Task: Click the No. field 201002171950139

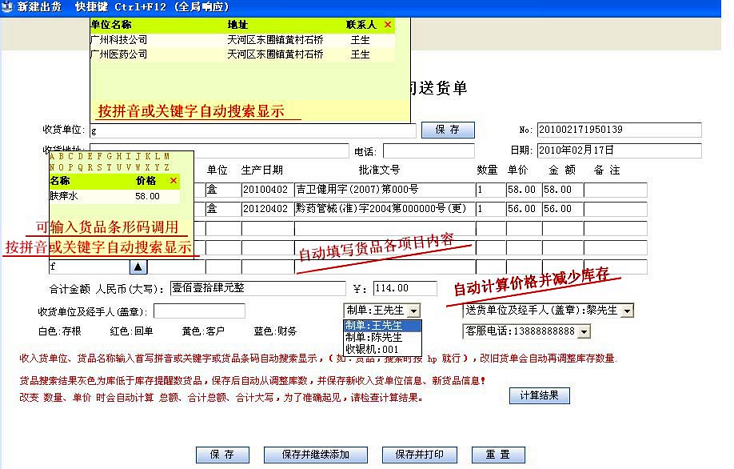Action: pyautogui.click(x=619, y=130)
